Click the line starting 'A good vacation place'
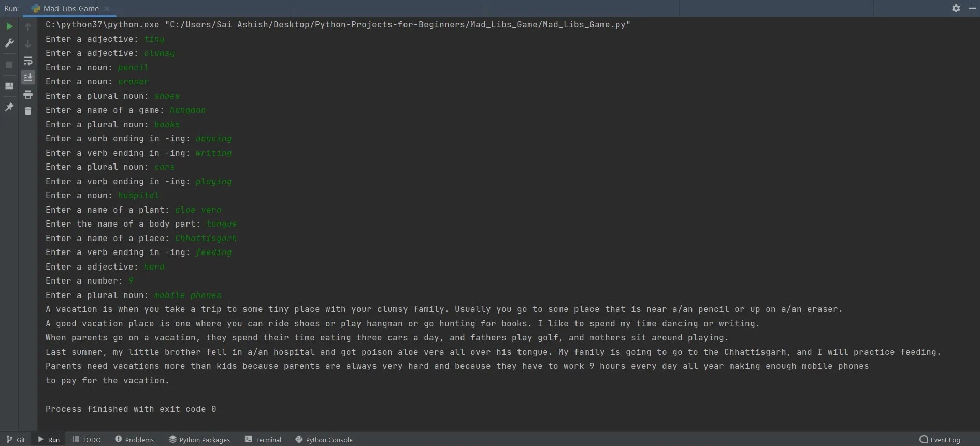The image size is (980, 446). pos(402,324)
